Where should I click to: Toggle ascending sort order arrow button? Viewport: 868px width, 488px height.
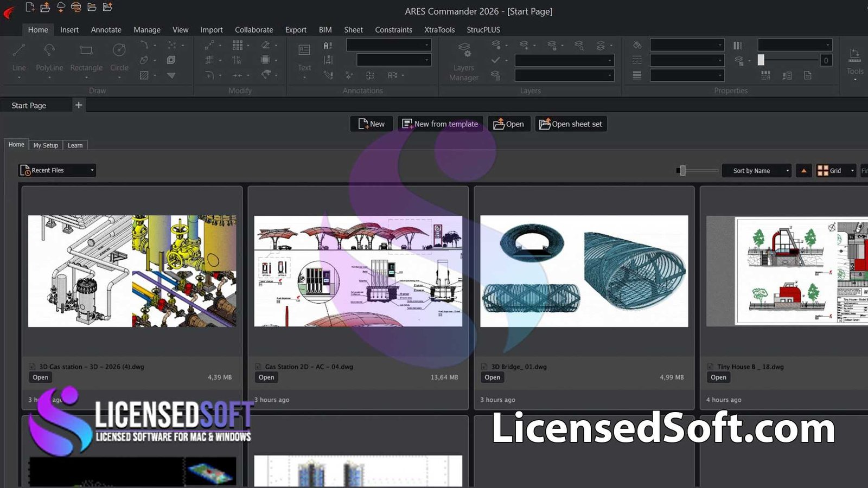(804, 170)
